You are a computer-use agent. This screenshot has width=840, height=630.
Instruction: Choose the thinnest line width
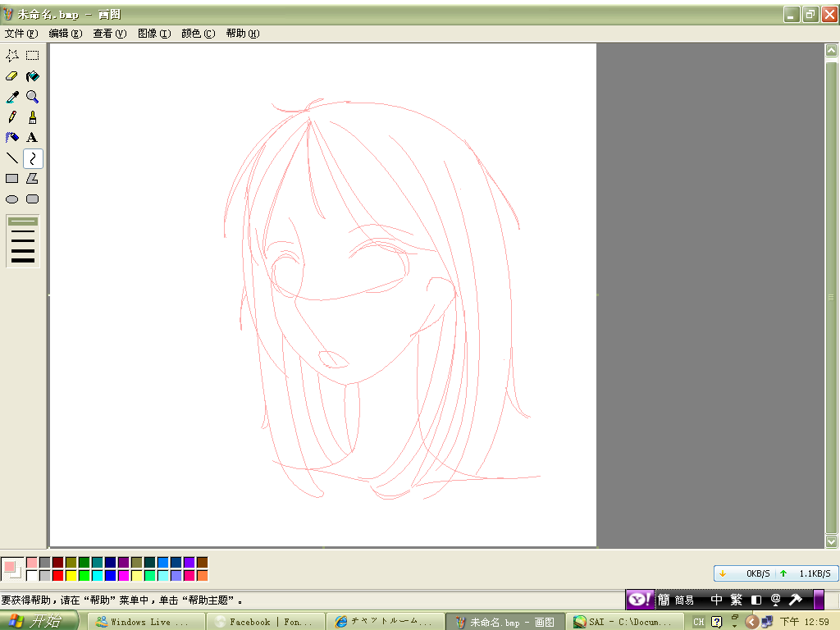click(22, 221)
